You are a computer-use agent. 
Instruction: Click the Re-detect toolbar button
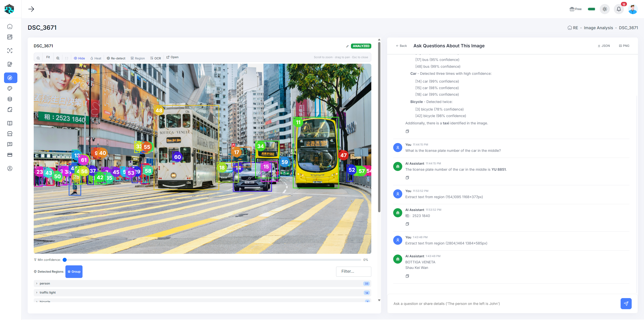point(116,58)
